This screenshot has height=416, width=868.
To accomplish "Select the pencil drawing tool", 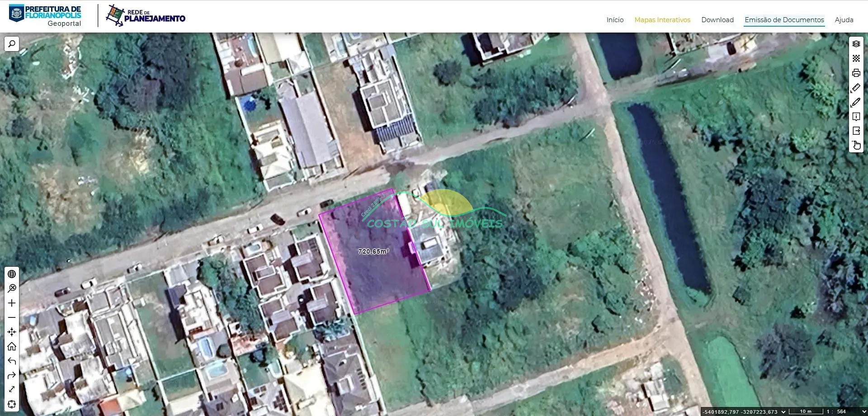I will 856,102.
